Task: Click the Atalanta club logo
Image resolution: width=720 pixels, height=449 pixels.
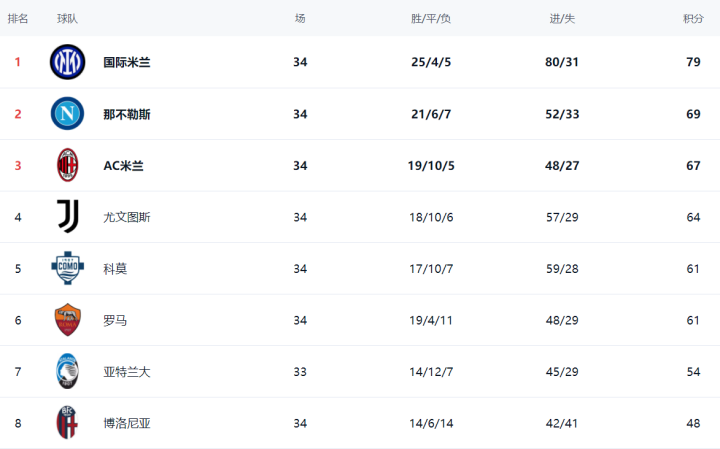Action: 67,372
